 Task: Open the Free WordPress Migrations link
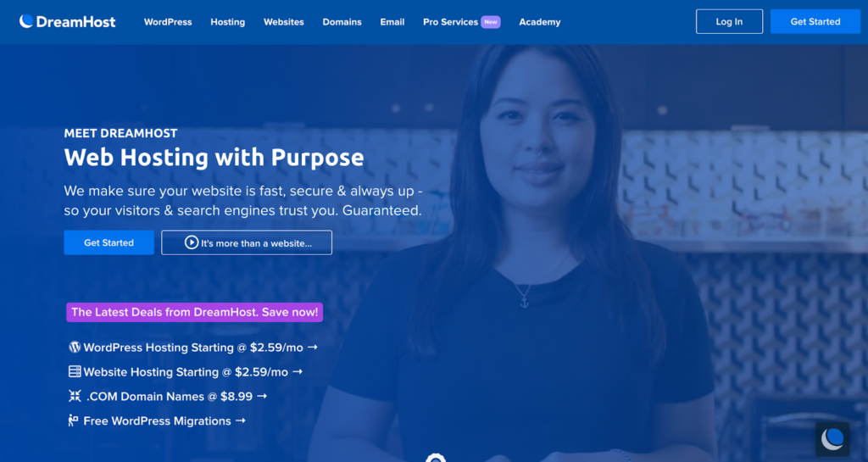157,421
